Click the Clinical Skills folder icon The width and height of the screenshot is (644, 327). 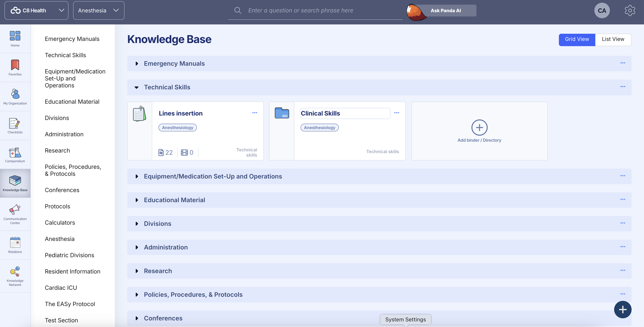[x=282, y=113]
